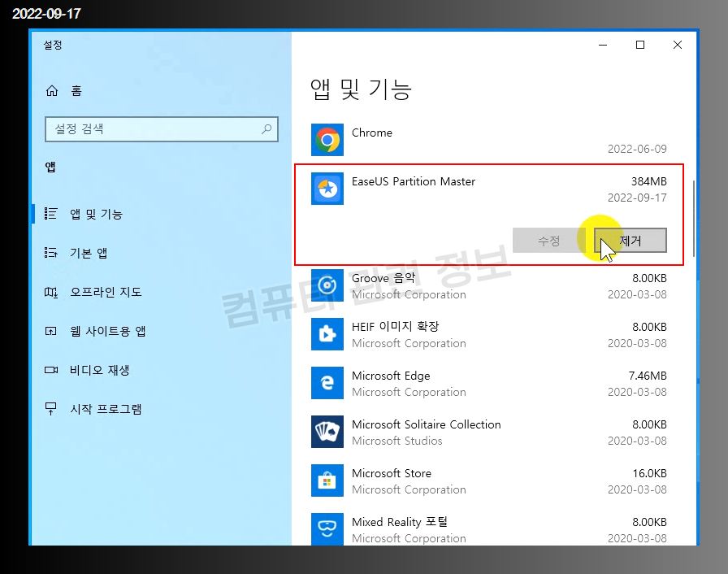Open the 오프라인 지도 section

coord(162,292)
